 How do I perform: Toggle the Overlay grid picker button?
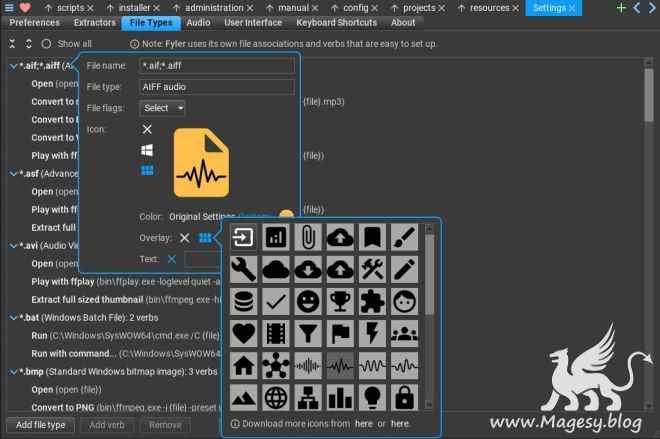click(205, 238)
